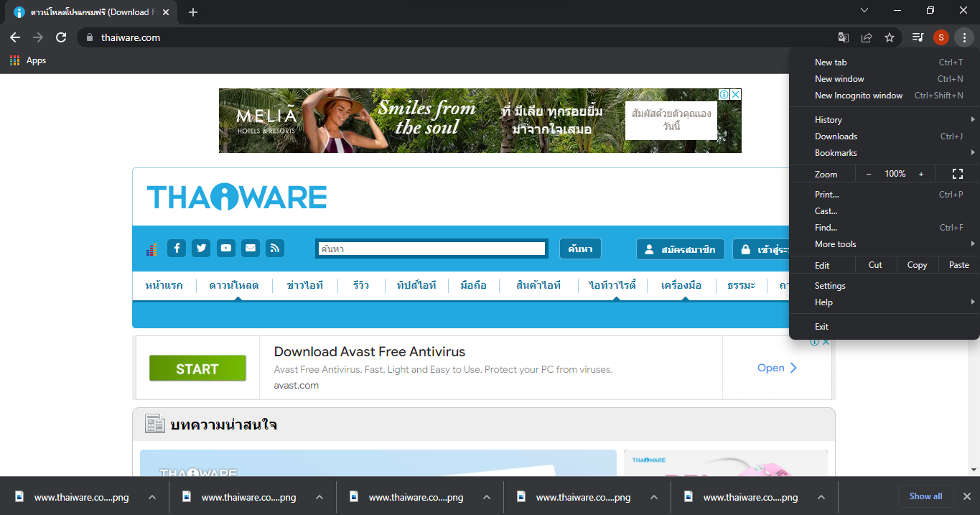Click the ค้นหา search input field
Image resolution: width=980 pixels, height=515 pixels.
click(x=431, y=249)
